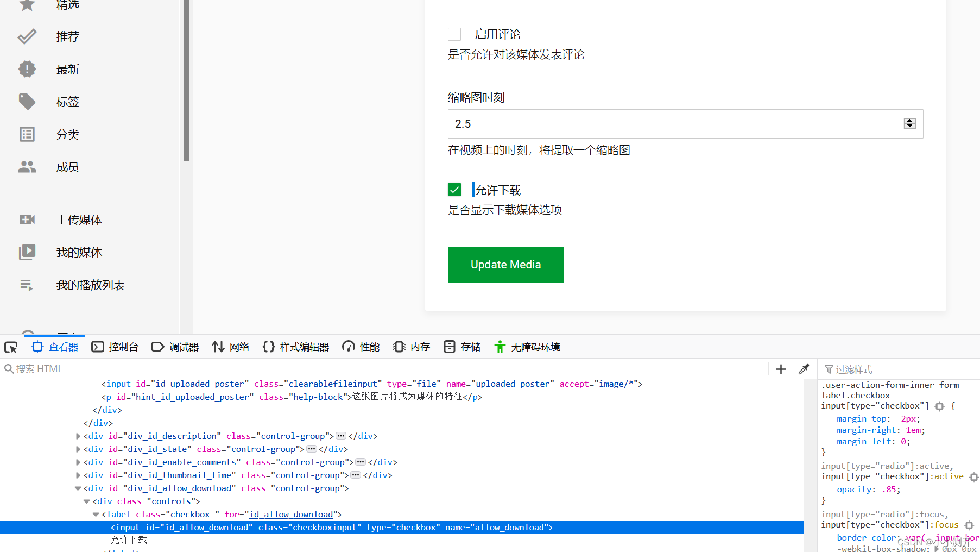
Task: Click the search HTML magnifier icon
Action: click(9, 369)
